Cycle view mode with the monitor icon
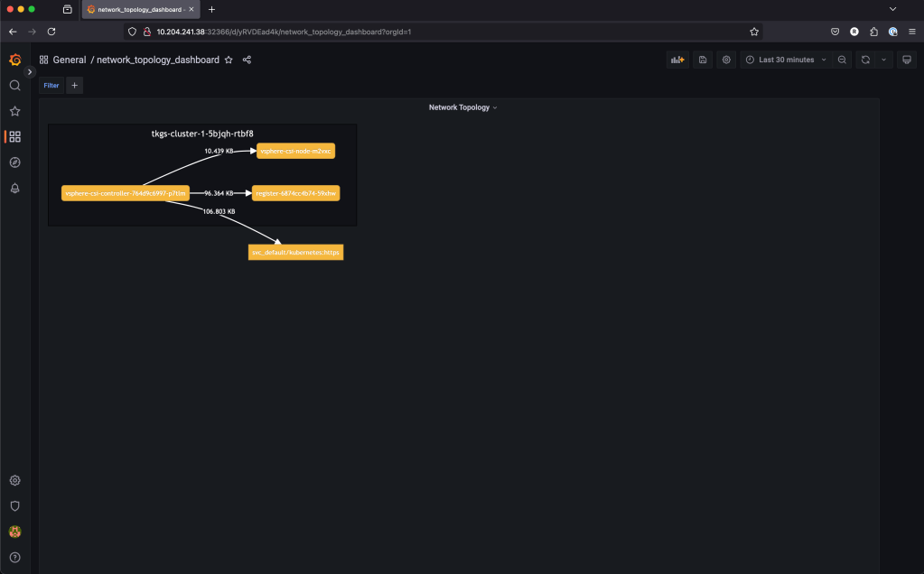Viewport: 924px width, 574px height. click(x=907, y=60)
